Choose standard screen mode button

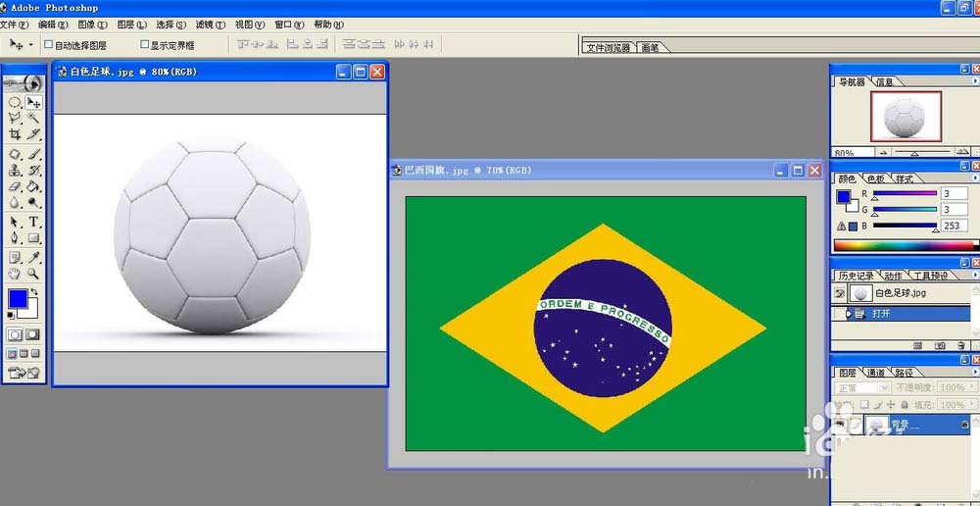pos(12,354)
